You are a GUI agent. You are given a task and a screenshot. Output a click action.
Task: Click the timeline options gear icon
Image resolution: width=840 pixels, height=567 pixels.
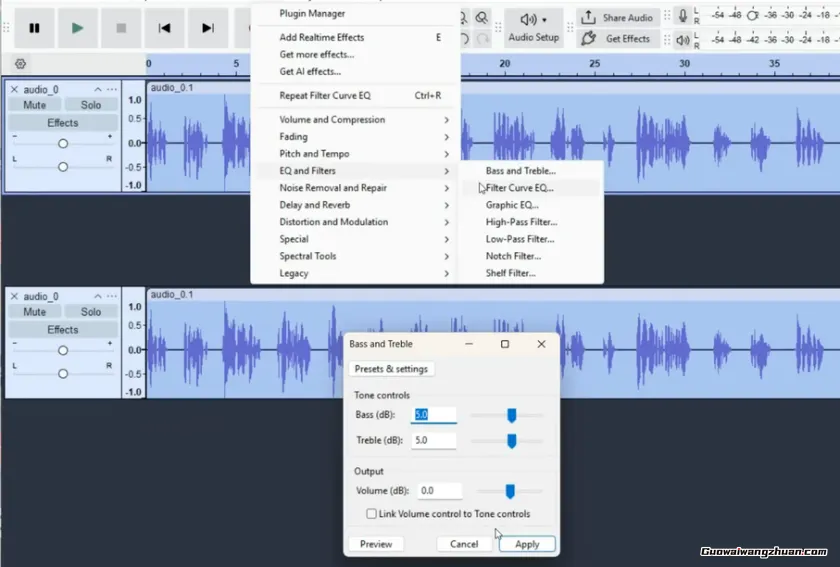click(20, 63)
